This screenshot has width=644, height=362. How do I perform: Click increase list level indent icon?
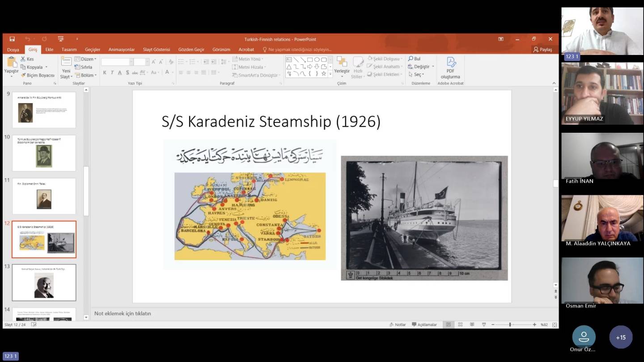click(x=214, y=62)
